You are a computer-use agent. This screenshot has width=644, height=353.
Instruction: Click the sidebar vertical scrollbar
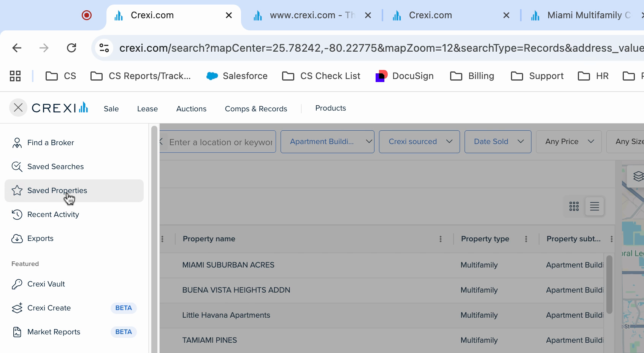tap(154, 236)
